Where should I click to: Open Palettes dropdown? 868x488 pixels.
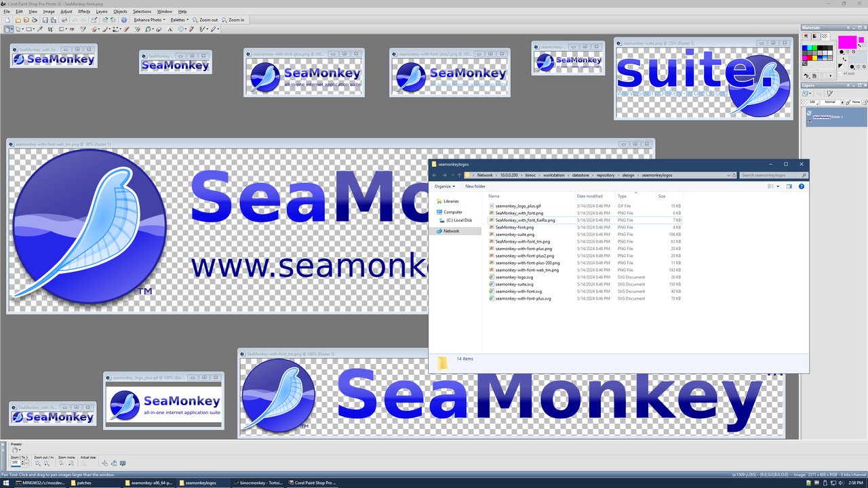click(180, 20)
